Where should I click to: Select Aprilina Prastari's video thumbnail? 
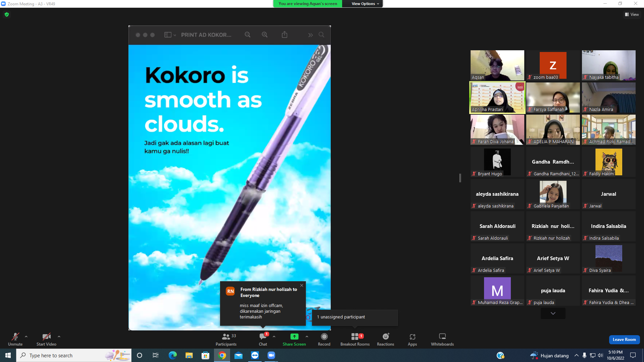(497, 97)
